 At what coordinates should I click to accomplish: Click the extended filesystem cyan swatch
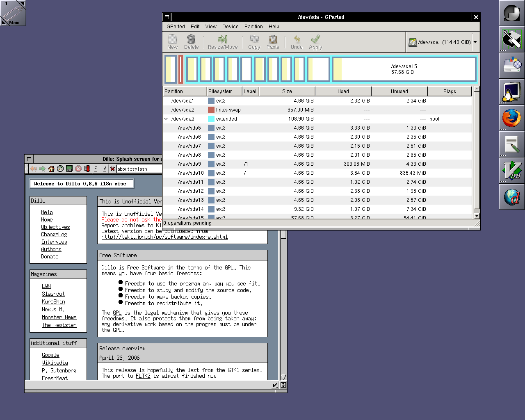point(211,119)
